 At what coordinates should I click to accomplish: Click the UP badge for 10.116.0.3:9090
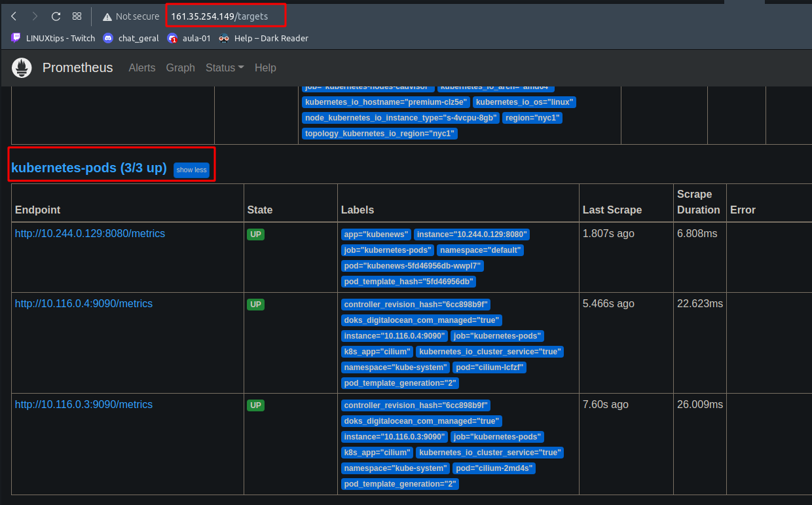(255, 405)
